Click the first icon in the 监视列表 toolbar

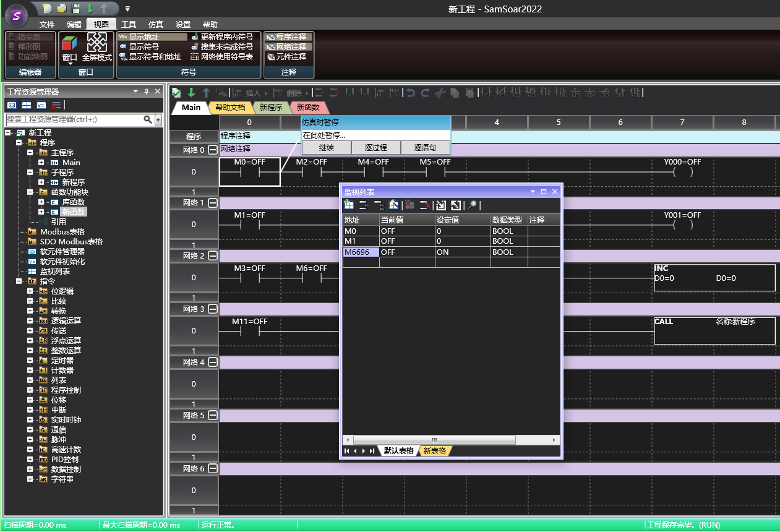tap(349, 205)
